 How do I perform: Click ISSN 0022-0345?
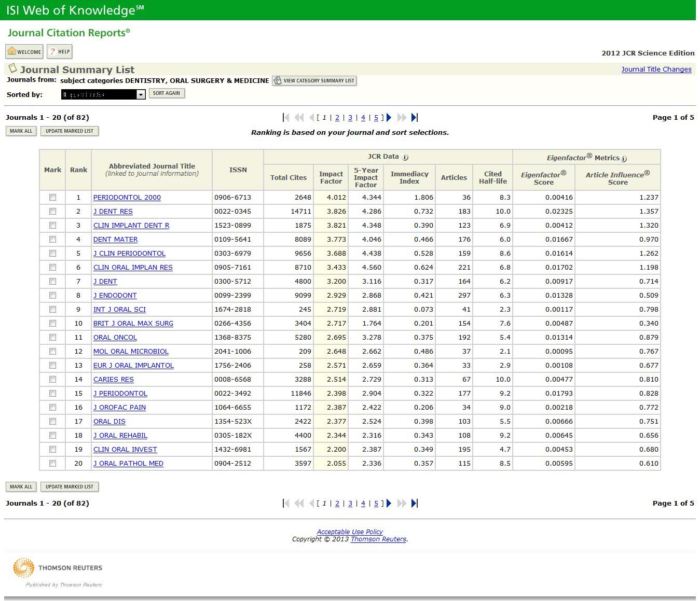[x=232, y=212]
